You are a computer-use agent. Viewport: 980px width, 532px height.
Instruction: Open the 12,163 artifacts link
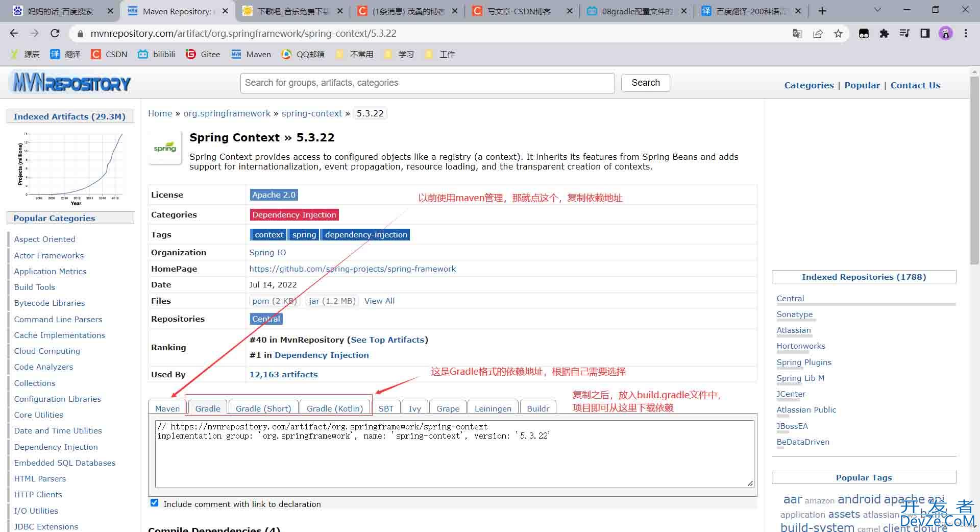(284, 374)
